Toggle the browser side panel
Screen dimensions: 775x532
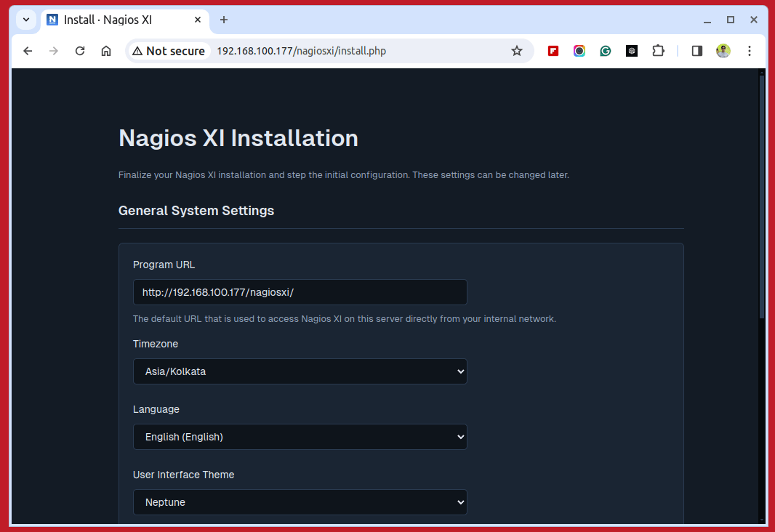pyautogui.click(x=696, y=51)
